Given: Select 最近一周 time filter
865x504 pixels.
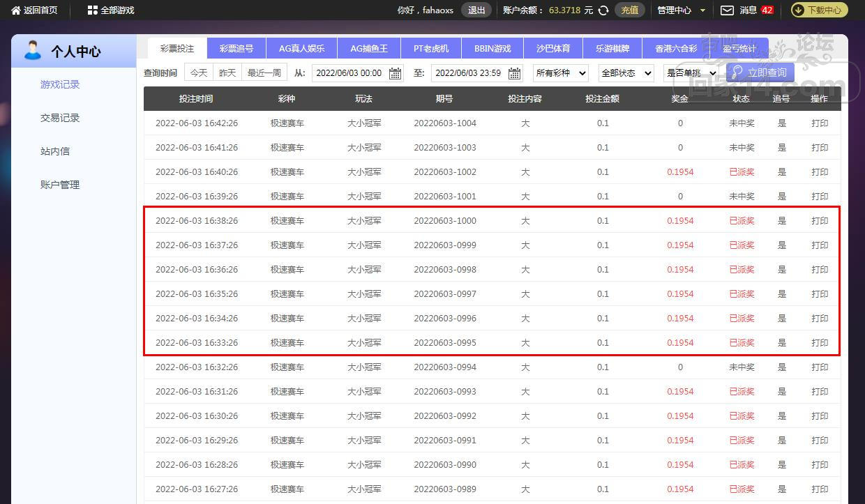Looking at the screenshot, I should tap(264, 72).
